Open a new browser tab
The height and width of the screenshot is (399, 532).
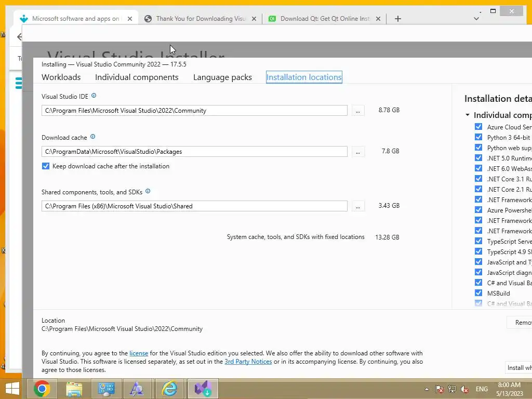coord(398,19)
